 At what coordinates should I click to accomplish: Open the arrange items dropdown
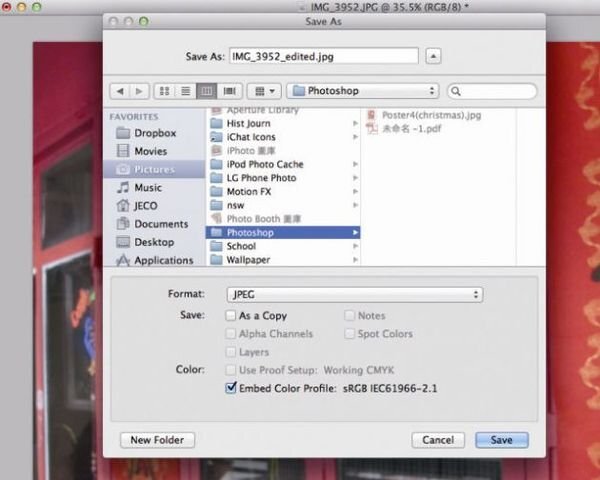pos(263,91)
